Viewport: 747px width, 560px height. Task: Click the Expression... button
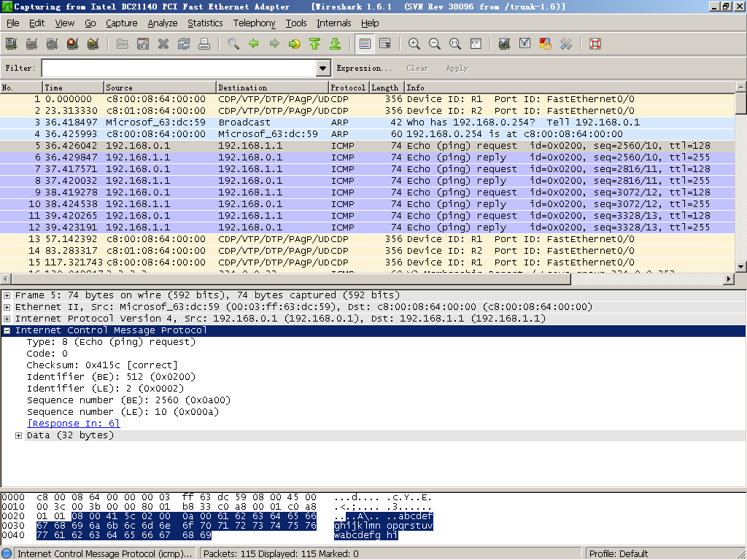(364, 68)
